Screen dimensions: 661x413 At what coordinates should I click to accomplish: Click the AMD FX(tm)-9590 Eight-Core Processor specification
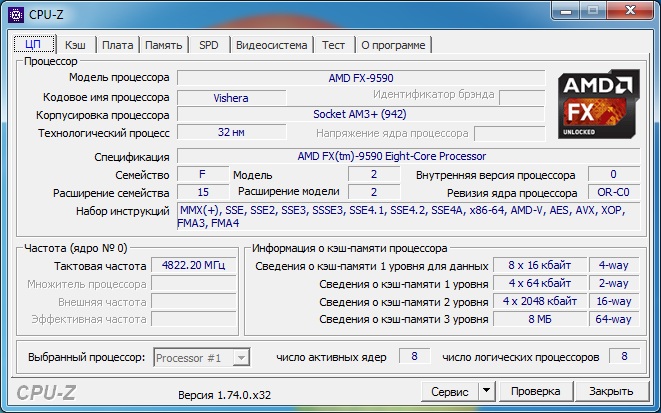tap(408, 156)
